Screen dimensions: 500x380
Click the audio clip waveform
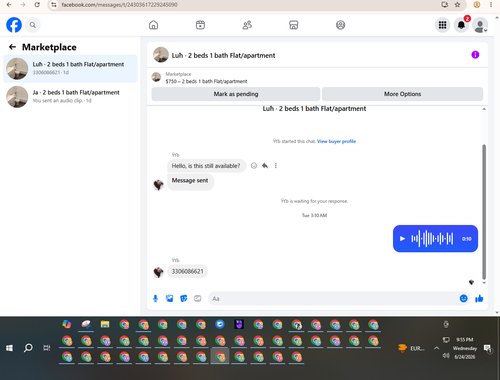(432, 239)
